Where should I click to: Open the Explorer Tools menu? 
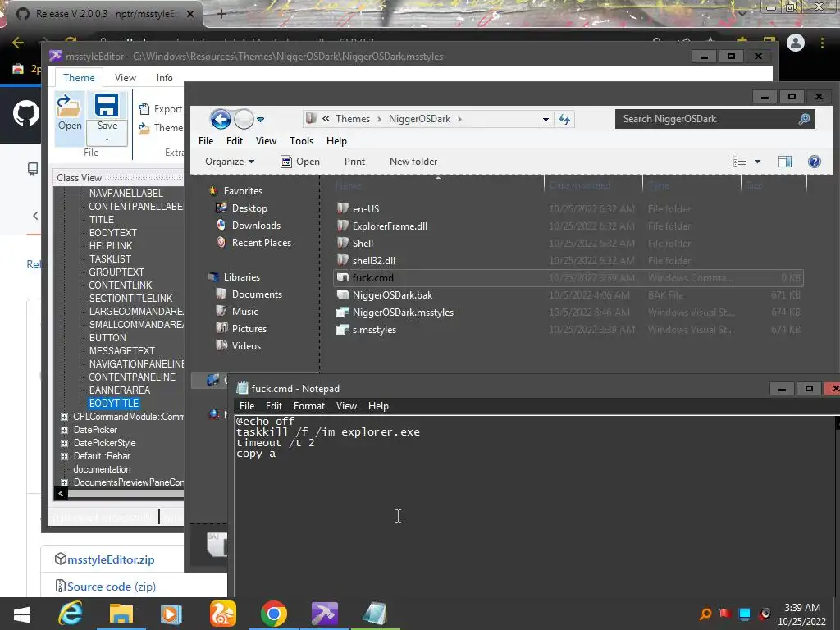301,141
